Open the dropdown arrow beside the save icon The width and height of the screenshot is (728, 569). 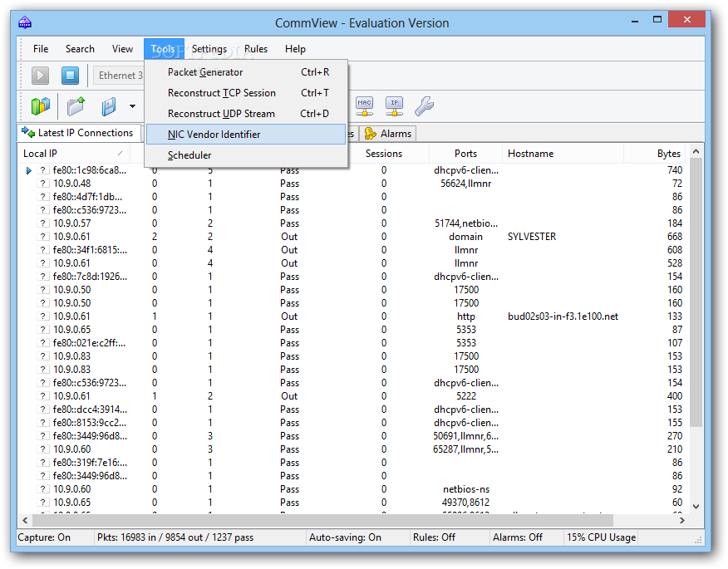pyautogui.click(x=132, y=106)
